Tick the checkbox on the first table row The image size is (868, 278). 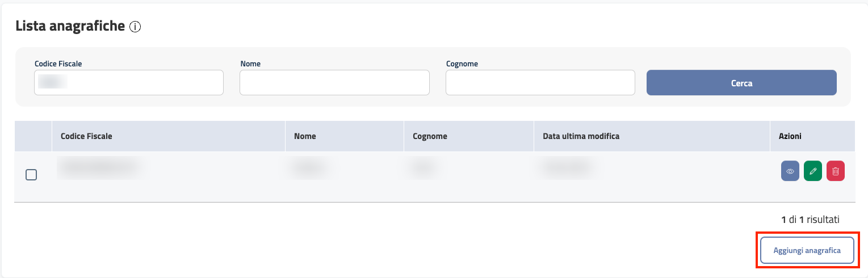pos(32,175)
